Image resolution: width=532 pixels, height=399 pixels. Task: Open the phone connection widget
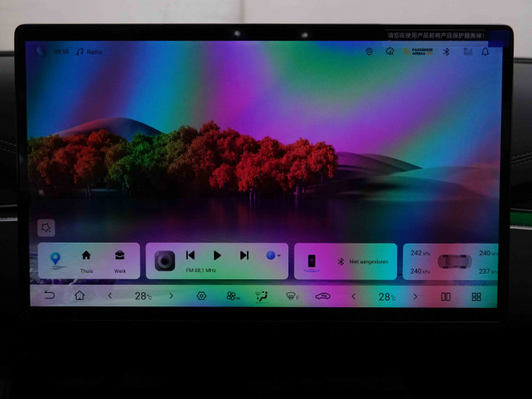click(312, 261)
